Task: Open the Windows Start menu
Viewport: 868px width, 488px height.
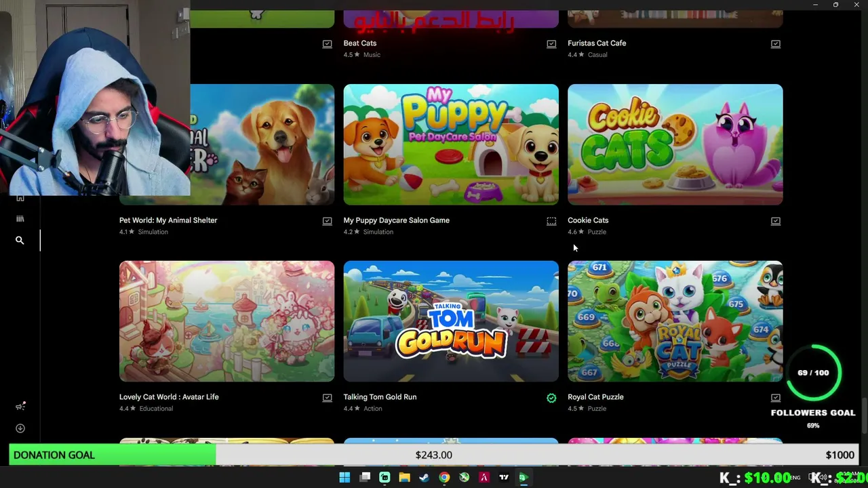Action: pos(344,477)
